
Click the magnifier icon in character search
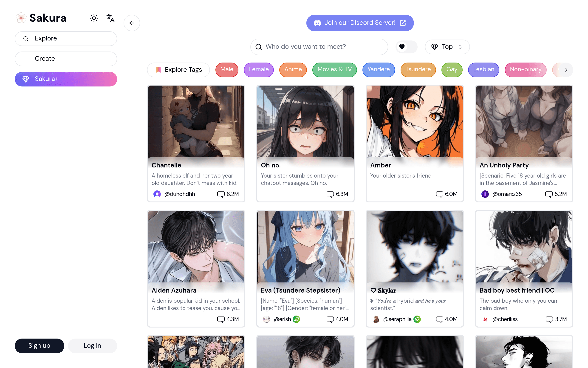coord(259,47)
